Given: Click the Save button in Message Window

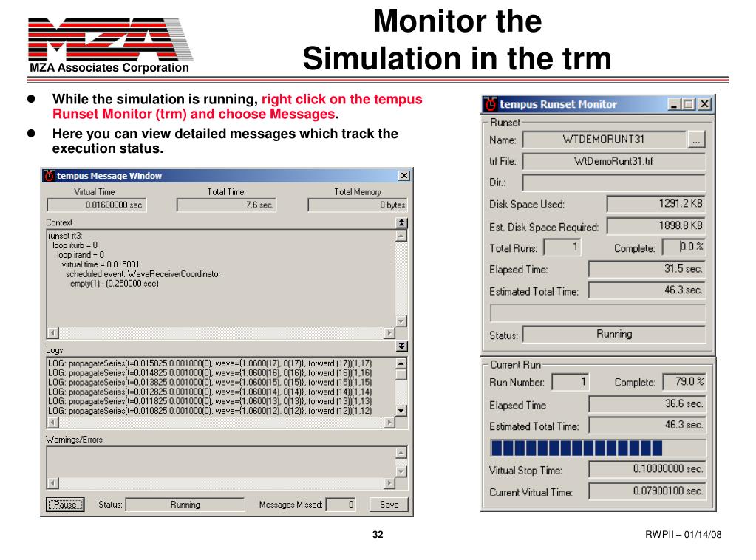Looking at the screenshot, I should (389, 505).
